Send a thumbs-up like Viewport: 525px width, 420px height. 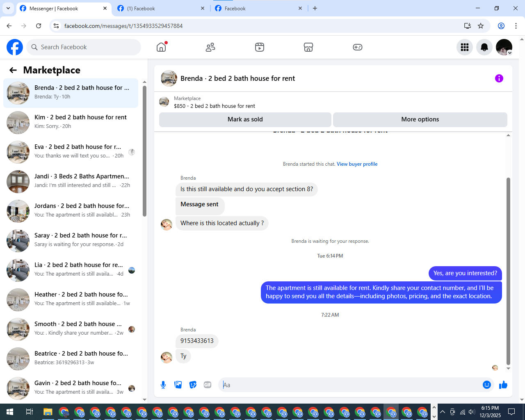[503, 385]
